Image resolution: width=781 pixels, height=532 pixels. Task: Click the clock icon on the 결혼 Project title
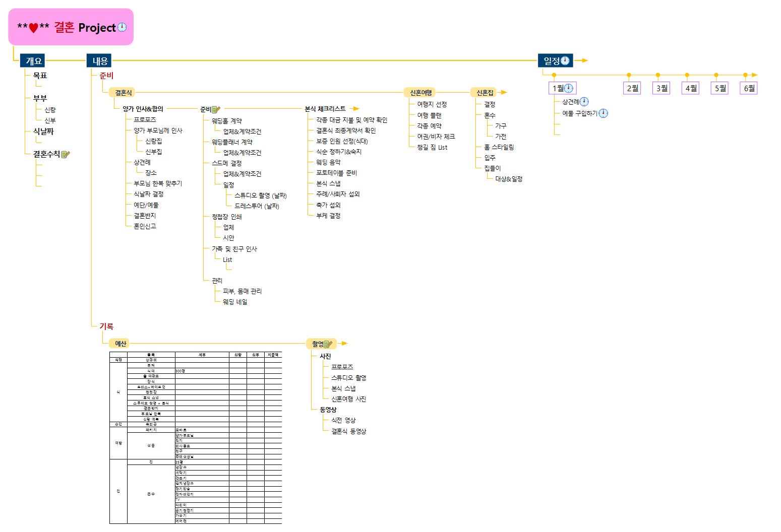pyautogui.click(x=122, y=28)
